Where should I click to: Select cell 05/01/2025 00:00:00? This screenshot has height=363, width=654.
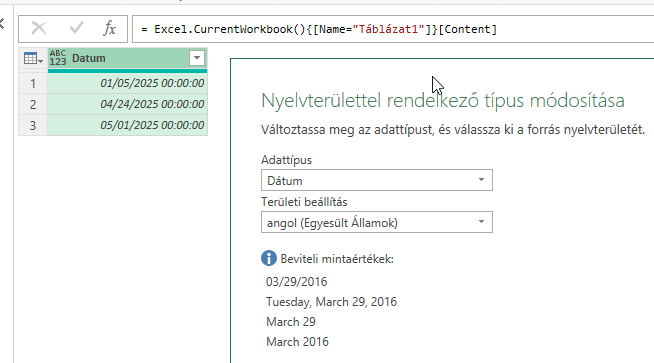127,125
